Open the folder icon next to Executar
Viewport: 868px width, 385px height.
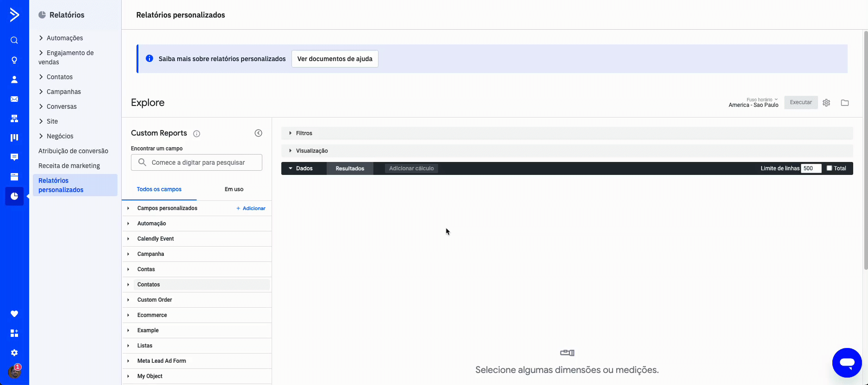[x=845, y=103]
